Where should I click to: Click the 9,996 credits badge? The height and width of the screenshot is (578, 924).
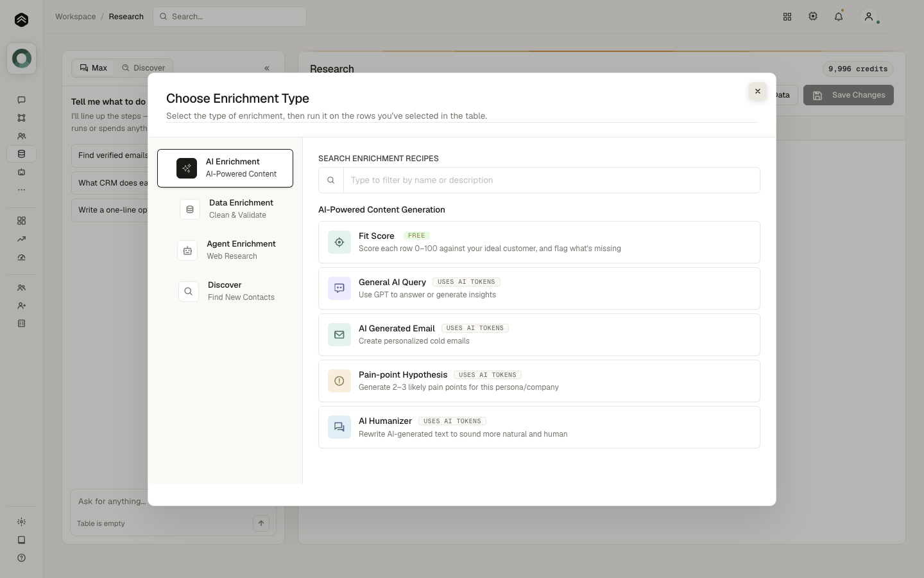[x=858, y=69]
